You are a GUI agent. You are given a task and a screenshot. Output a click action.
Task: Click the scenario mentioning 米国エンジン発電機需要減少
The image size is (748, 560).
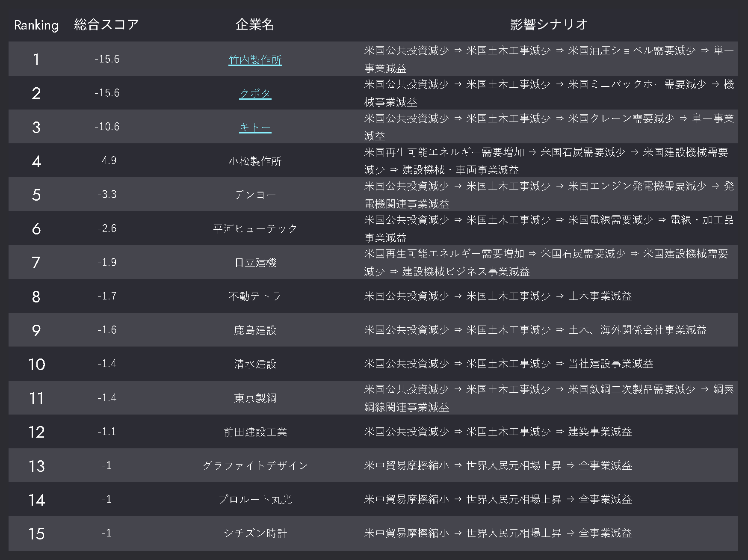coord(549,195)
